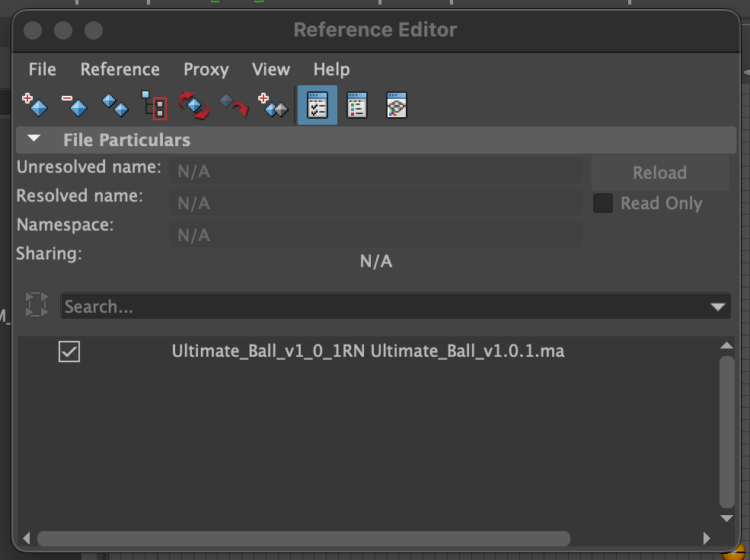
Task: Open the View menu
Action: tap(271, 69)
